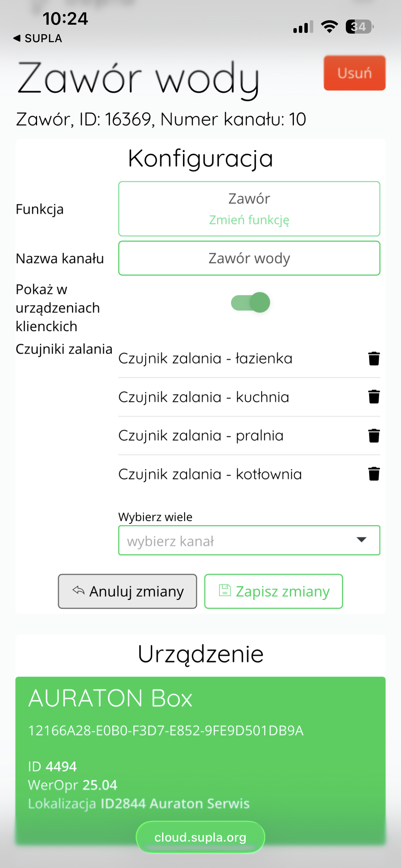This screenshot has width=401, height=868.
Task: Remove kotłownia sensor with trash icon
Action: (x=374, y=474)
